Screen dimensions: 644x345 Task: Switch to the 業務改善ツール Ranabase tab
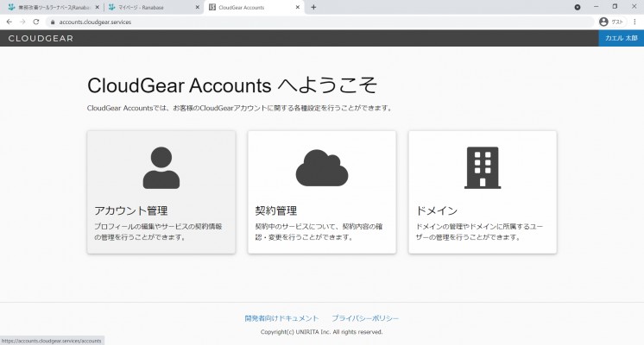coord(53,7)
